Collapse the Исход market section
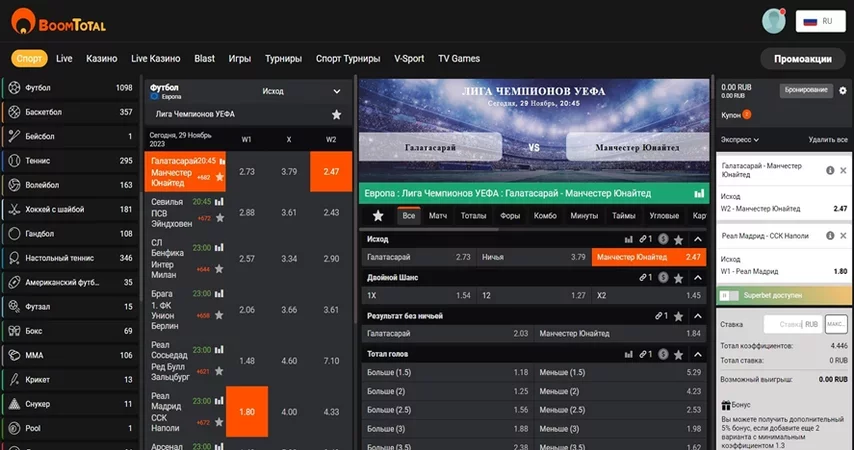854x450 pixels. [x=698, y=239]
